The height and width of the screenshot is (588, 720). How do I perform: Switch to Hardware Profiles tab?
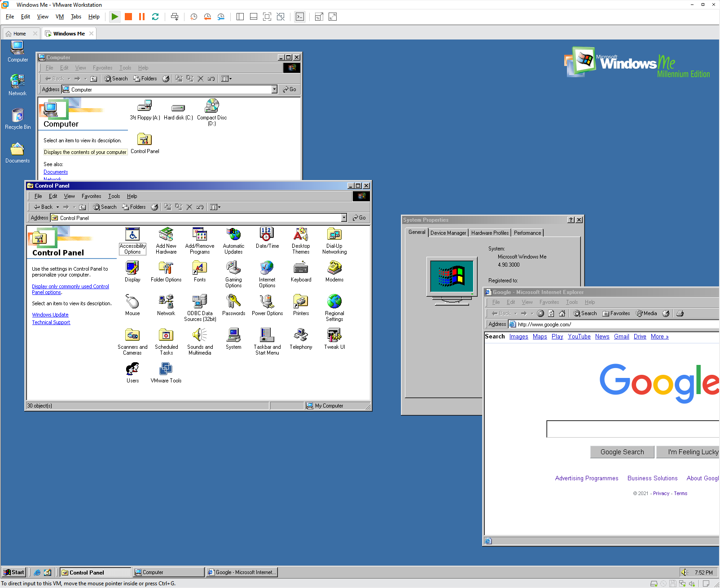[490, 233]
